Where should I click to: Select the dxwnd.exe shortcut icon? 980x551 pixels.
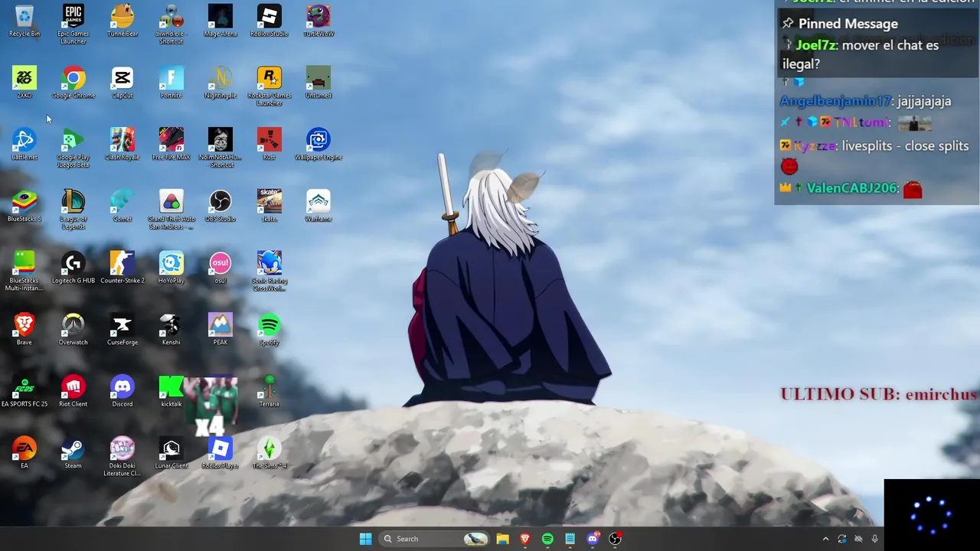pyautogui.click(x=171, y=24)
